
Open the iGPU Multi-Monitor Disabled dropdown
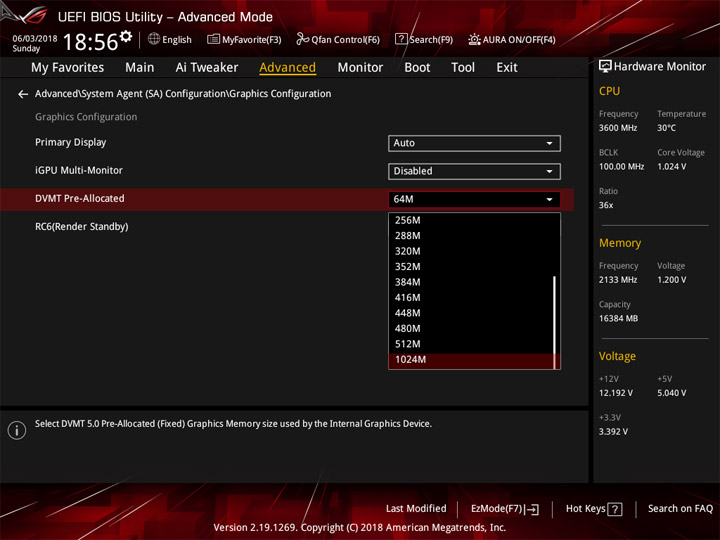(x=474, y=171)
